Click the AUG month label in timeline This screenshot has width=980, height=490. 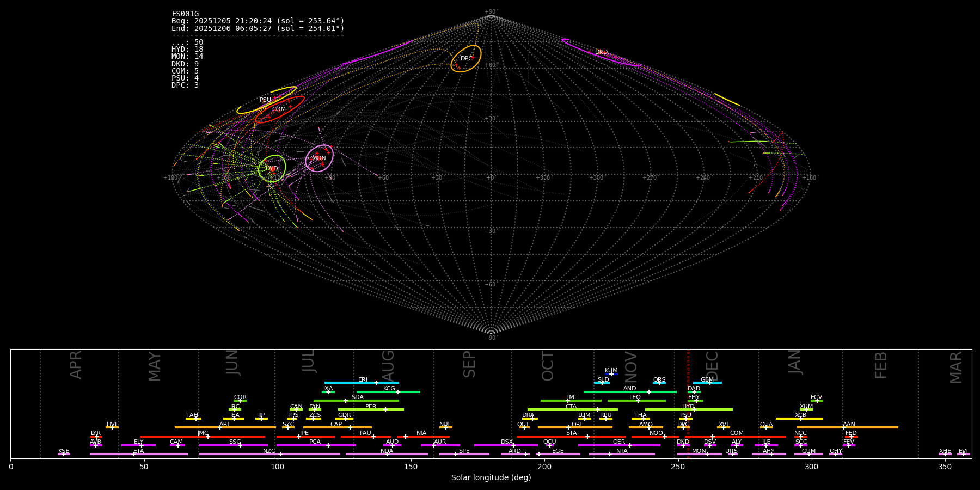pos(388,366)
